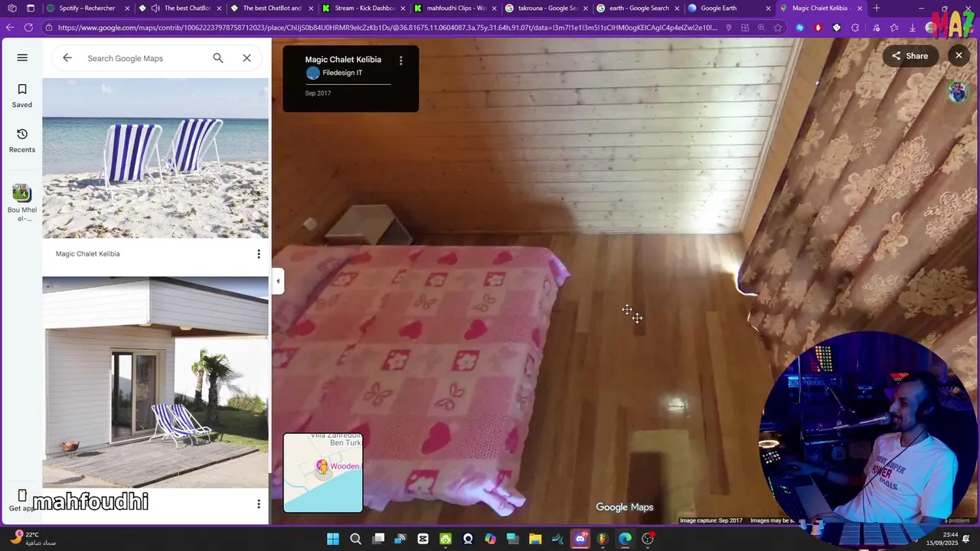
Task: Click the Google Maps logo on photo
Action: click(625, 507)
